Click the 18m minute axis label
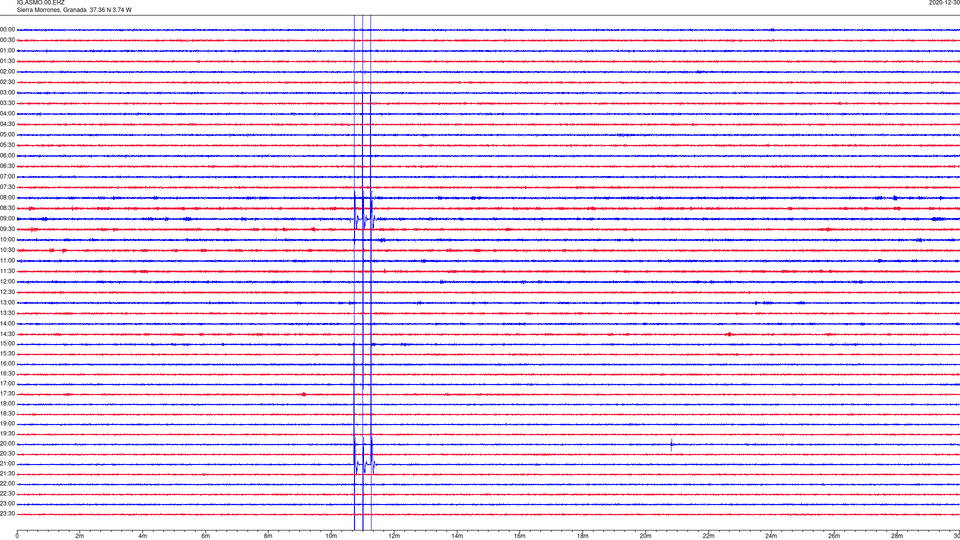Screen dimensions: 960x540 583,536
